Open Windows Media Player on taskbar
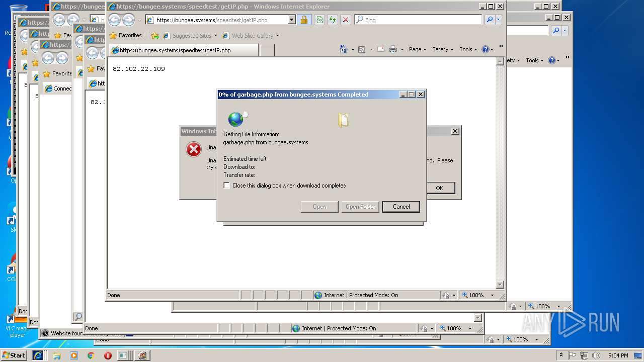The image size is (644, 362). point(74,355)
